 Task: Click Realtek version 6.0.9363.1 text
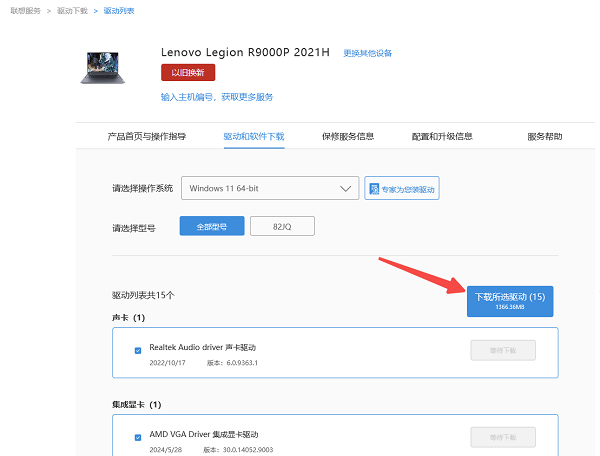pos(232,363)
